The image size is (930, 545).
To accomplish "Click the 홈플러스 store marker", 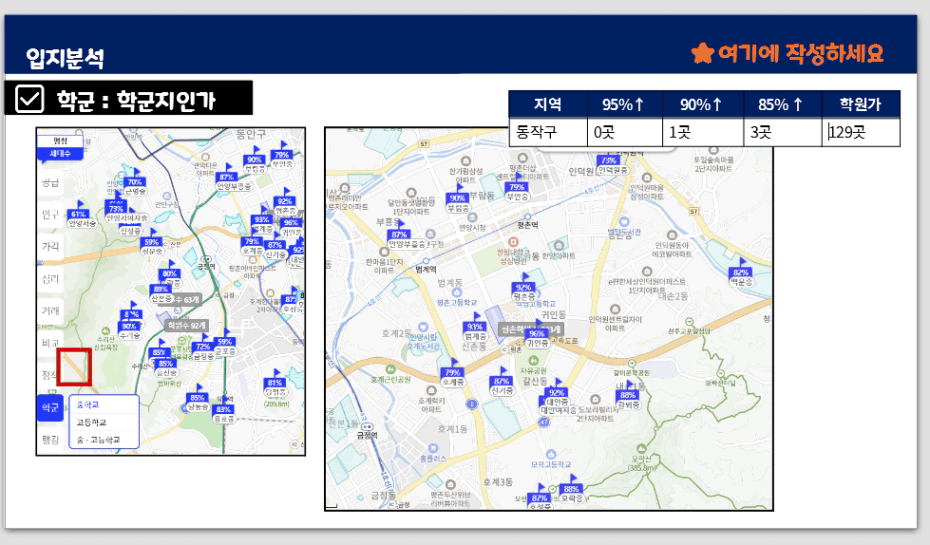I will [x=433, y=453].
